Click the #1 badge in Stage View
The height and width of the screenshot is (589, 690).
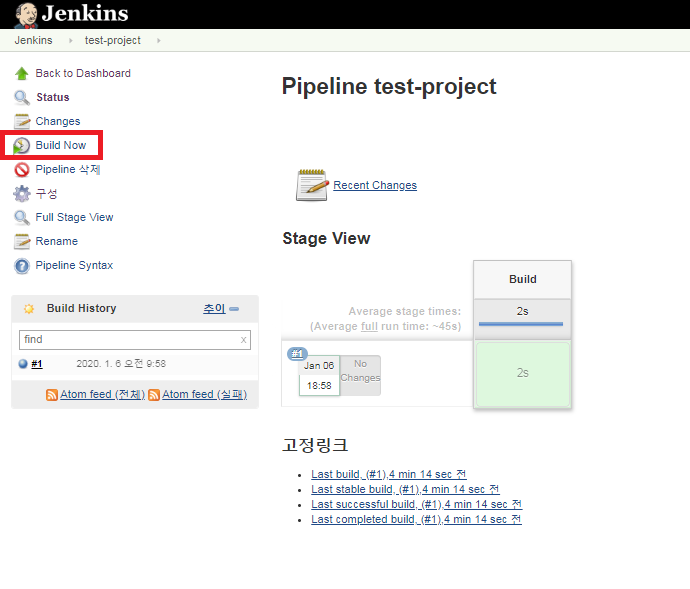click(x=297, y=353)
